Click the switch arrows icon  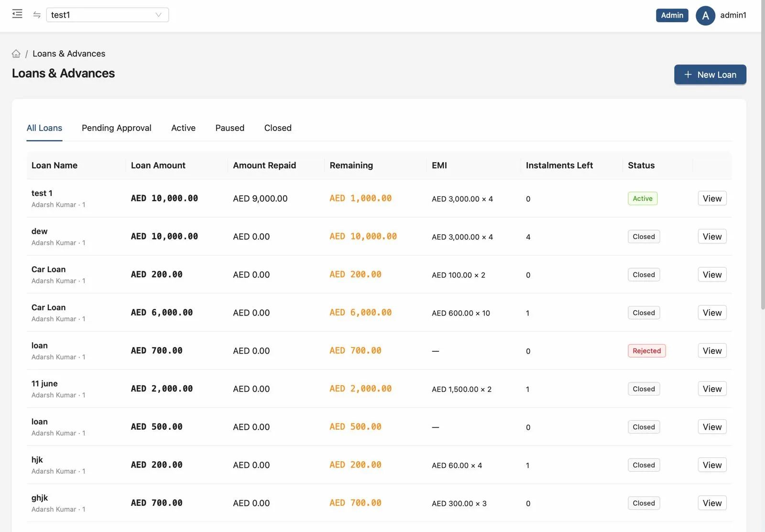pyautogui.click(x=37, y=15)
